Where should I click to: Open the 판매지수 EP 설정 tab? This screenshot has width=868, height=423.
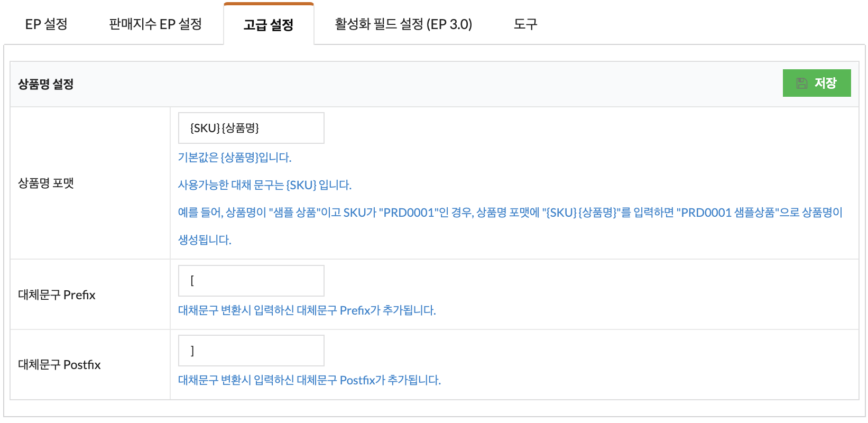155,24
